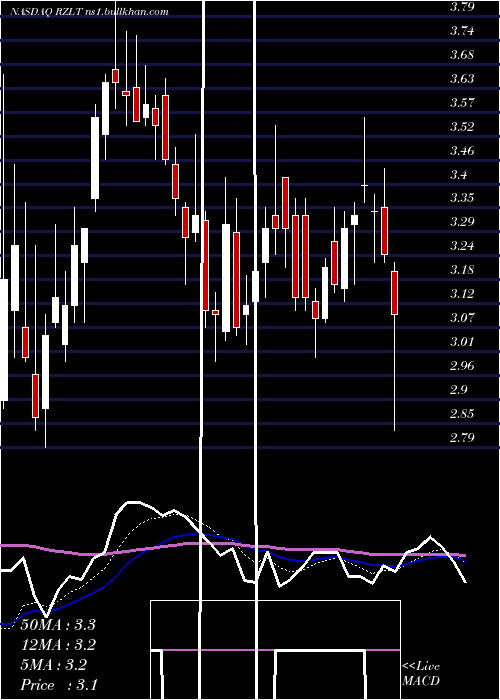500x700 pixels.
Task: Click the 2.9 price axis label
Action: click(459, 390)
